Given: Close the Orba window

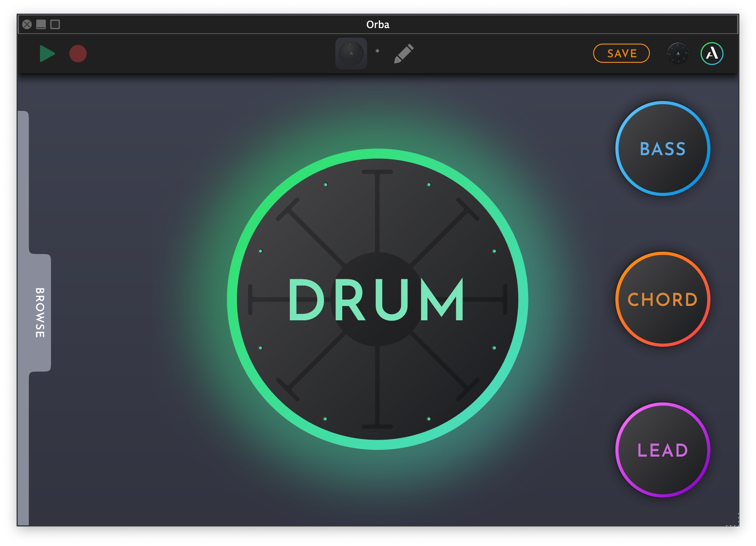Looking at the screenshot, I should click(x=27, y=24).
